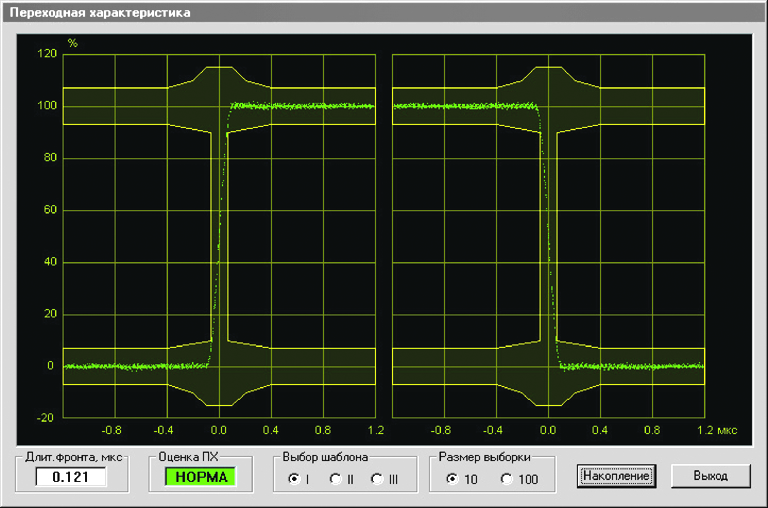Click the Длит.фронта, мкс label
768x508 pixels.
[73, 457]
